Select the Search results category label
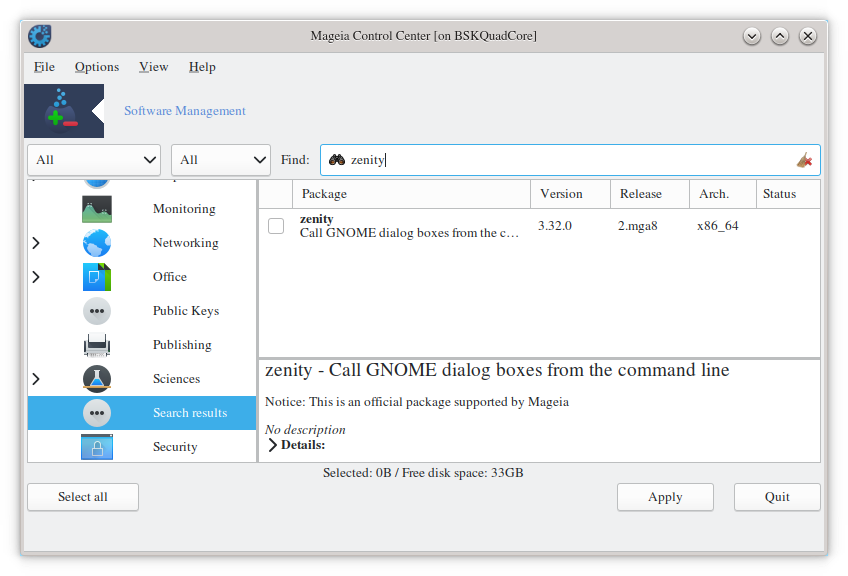848x576 pixels. (190, 413)
